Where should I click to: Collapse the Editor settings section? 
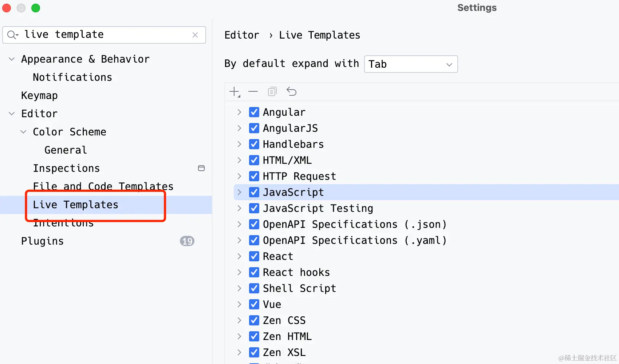tap(12, 114)
